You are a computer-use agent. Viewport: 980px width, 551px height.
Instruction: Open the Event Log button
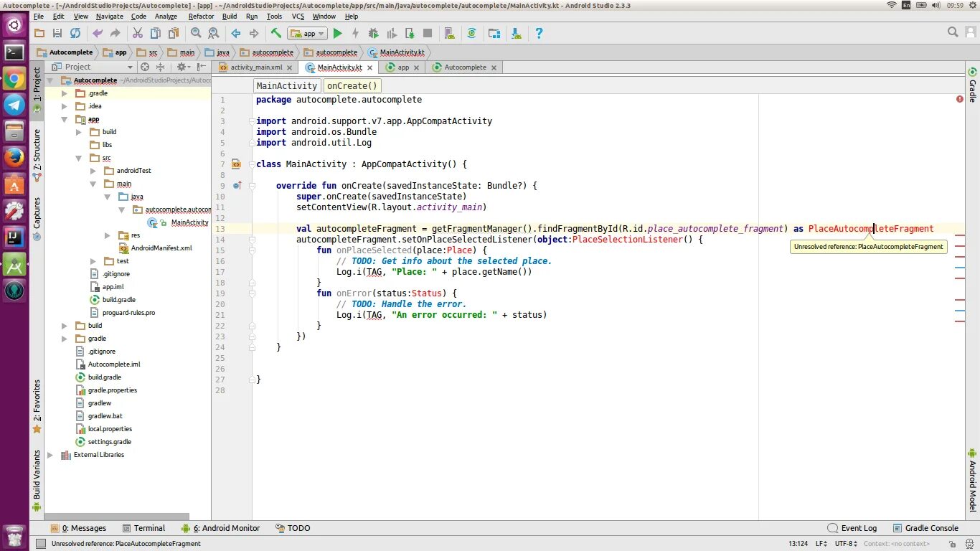tap(852, 528)
